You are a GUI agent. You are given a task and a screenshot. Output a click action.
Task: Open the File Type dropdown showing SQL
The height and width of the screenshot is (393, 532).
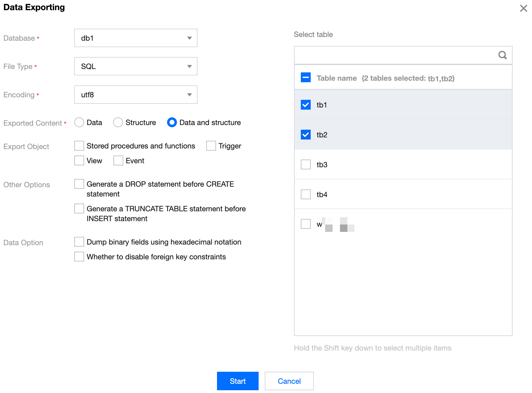(136, 66)
